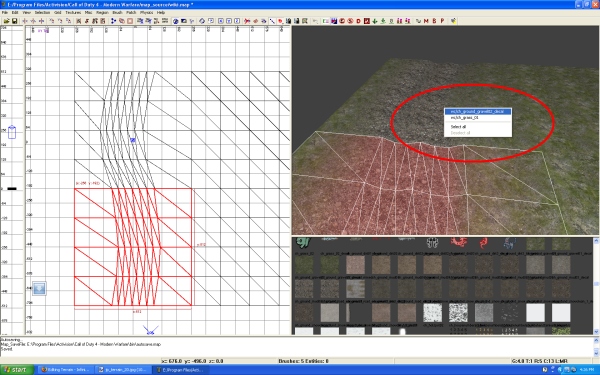Click the blue rotating-arrows toolbar icon
The image size is (600, 375).
pyautogui.click(x=202, y=21)
